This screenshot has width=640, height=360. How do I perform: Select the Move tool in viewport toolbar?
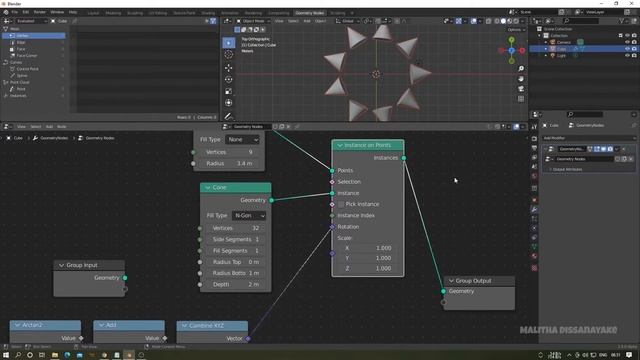click(x=229, y=68)
